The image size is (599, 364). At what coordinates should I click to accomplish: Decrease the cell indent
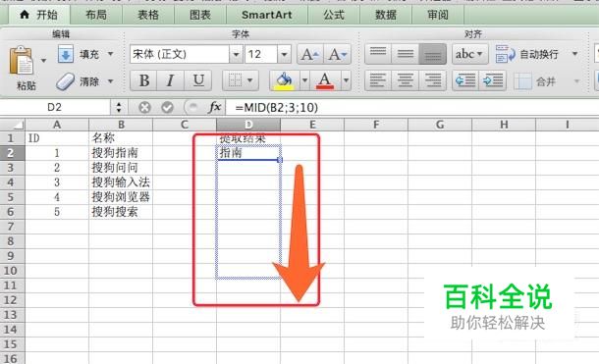click(x=465, y=80)
